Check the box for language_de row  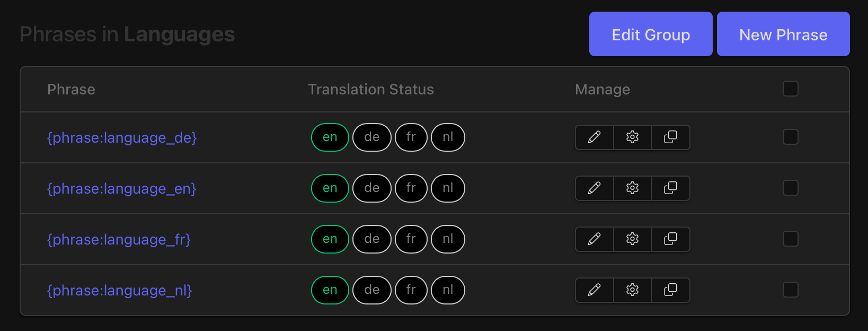[791, 137]
